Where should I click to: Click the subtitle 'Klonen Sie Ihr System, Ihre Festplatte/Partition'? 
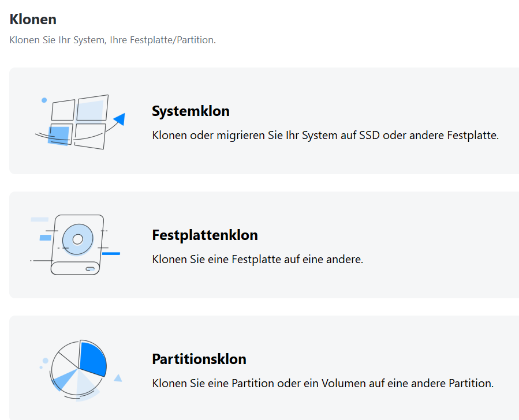pyautogui.click(x=113, y=40)
